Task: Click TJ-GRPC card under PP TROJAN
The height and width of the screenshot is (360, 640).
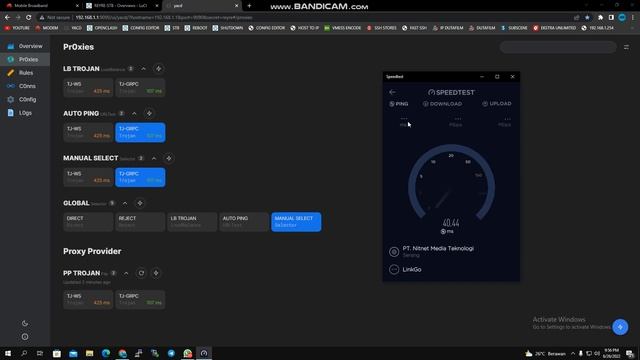Action: (140, 300)
